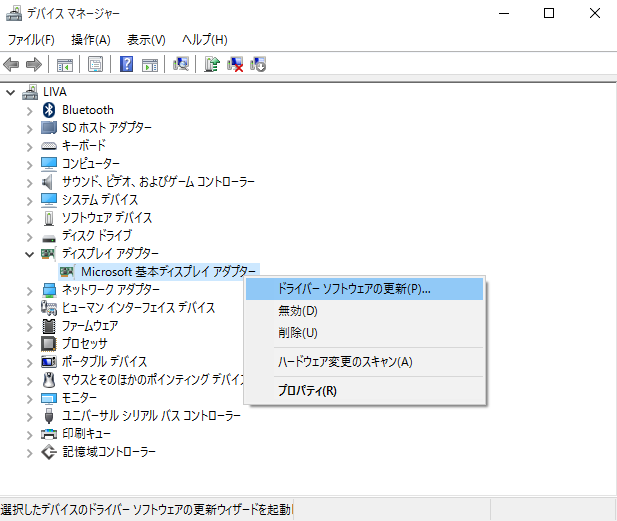Click the show/hide console tree icon
The width and height of the screenshot is (617, 521).
pos(65,65)
